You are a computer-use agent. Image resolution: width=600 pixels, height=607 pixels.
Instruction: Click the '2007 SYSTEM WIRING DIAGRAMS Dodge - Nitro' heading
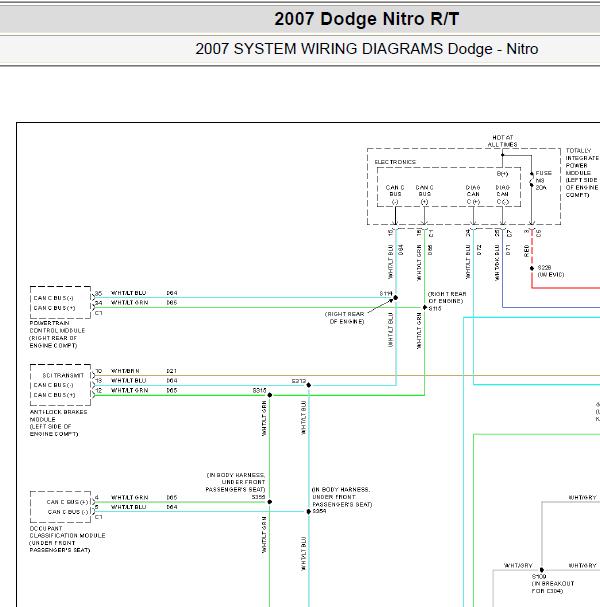(366, 49)
